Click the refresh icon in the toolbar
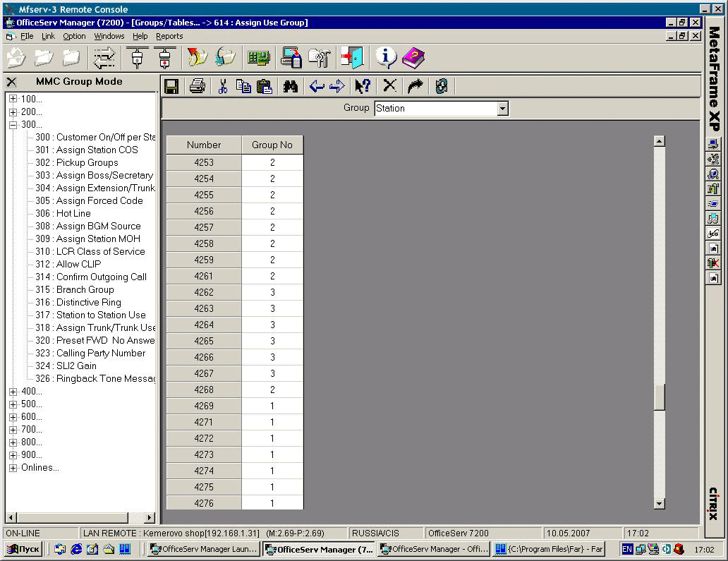728x561 pixels. [442, 86]
